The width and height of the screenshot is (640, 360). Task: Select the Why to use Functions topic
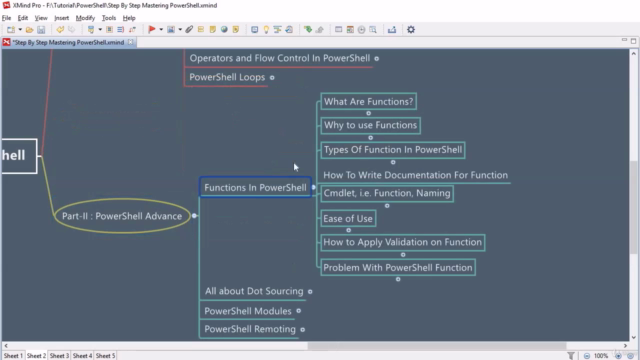click(x=371, y=125)
